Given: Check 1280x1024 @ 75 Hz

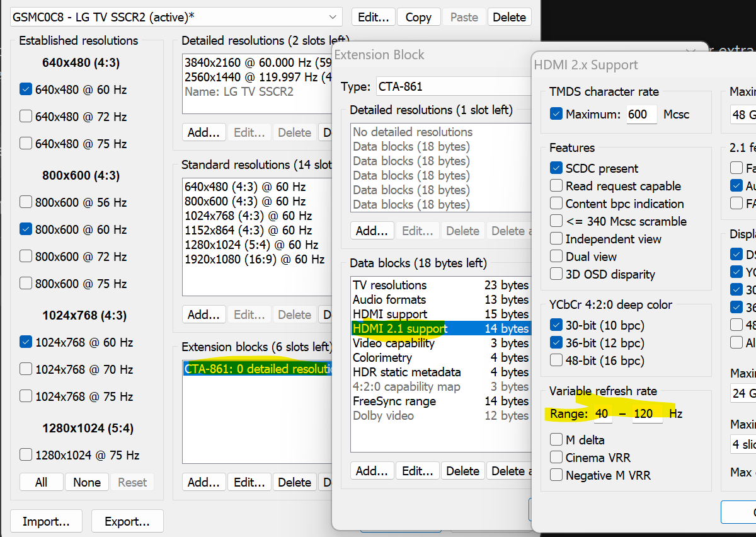Looking at the screenshot, I should pos(26,455).
